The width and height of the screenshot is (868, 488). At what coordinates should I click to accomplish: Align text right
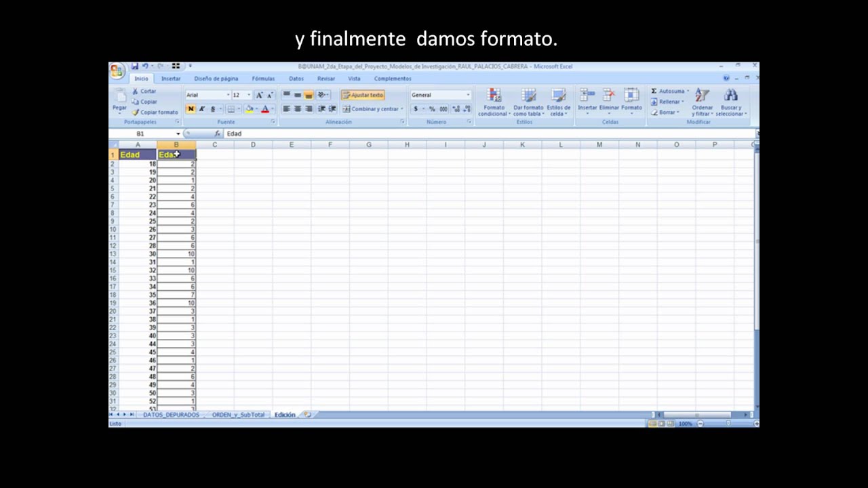click(x=309, y=109)
